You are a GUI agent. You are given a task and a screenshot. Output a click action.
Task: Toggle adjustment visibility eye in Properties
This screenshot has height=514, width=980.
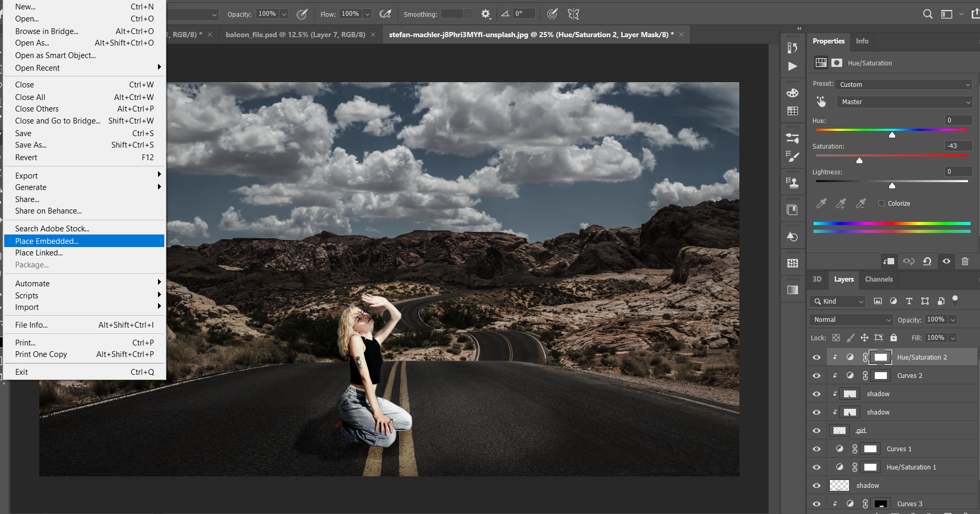947,261
